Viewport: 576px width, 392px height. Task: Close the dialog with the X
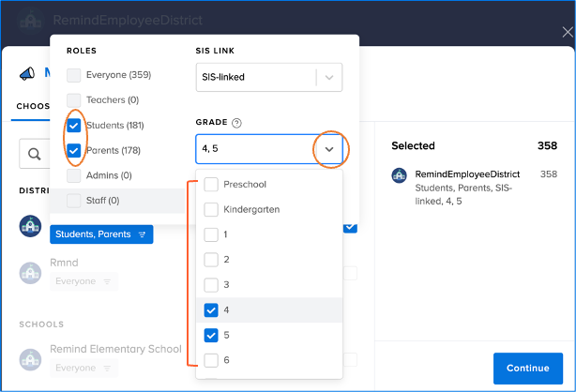click(568, 32)
